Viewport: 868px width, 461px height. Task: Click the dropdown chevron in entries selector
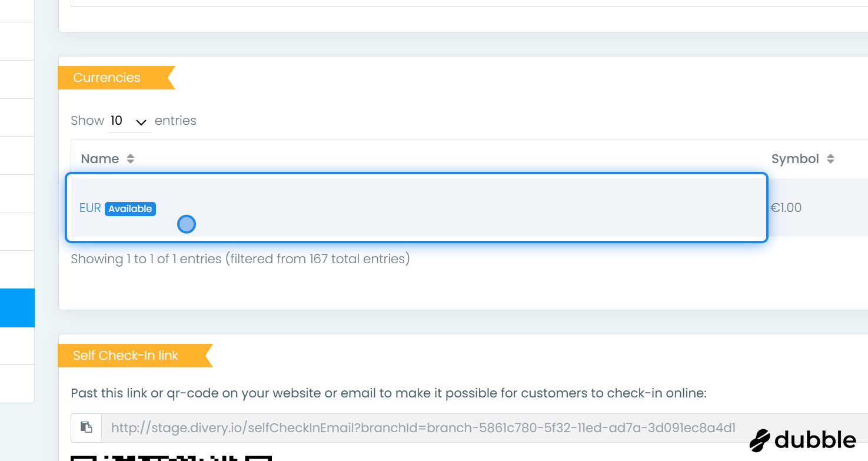click(141, 122)
